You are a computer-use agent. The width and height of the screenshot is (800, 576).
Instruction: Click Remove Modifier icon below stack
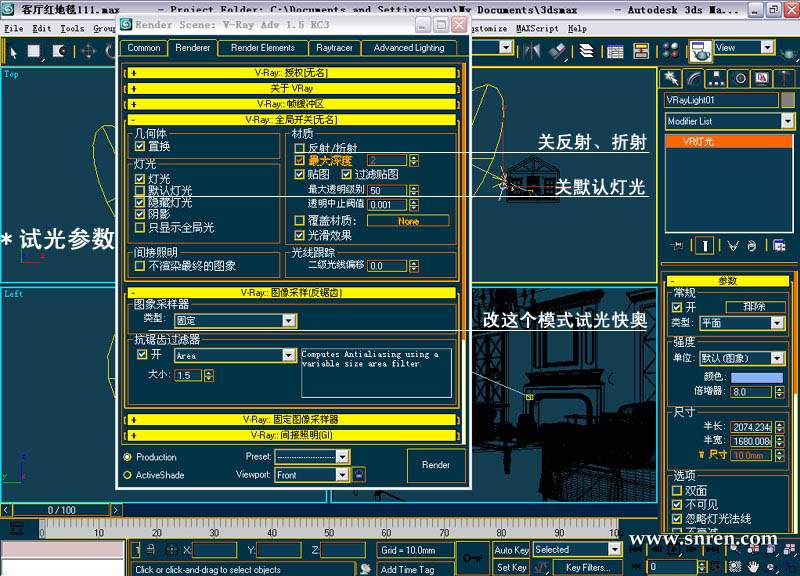coord(752,246)
